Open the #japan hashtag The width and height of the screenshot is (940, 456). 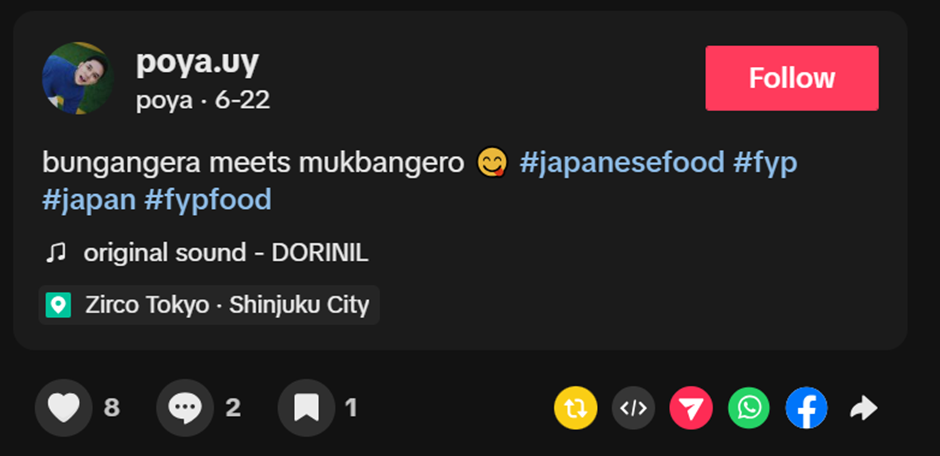[89, 200]
